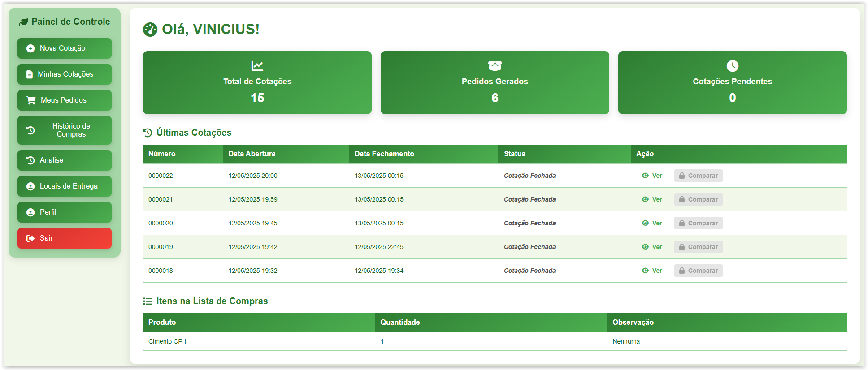The height and width of the screenshot is (370, 868).
Task: Click the document icon on Minhas Cotações
Action: pos(30,74)
